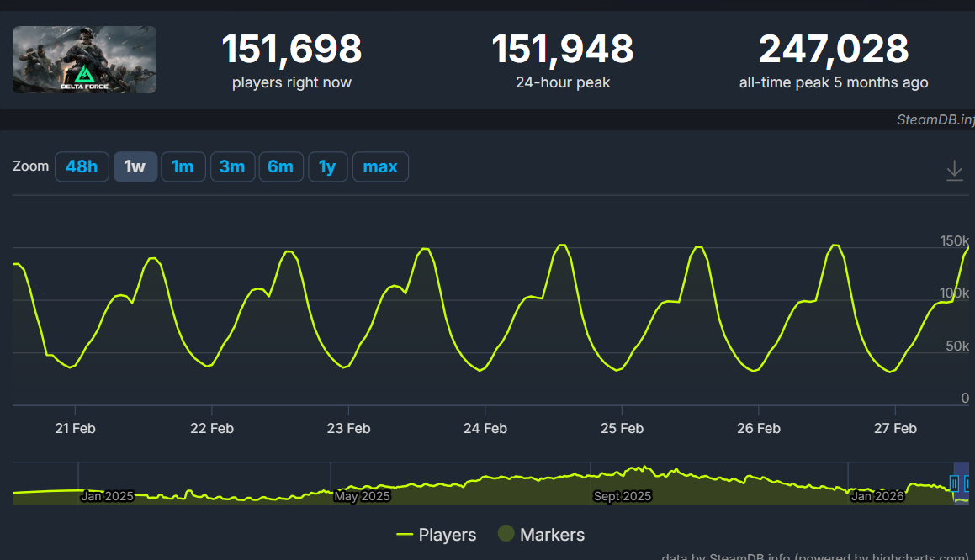Click the 22 Feb axis label
The image size is (975, 560).
(212, 428)
